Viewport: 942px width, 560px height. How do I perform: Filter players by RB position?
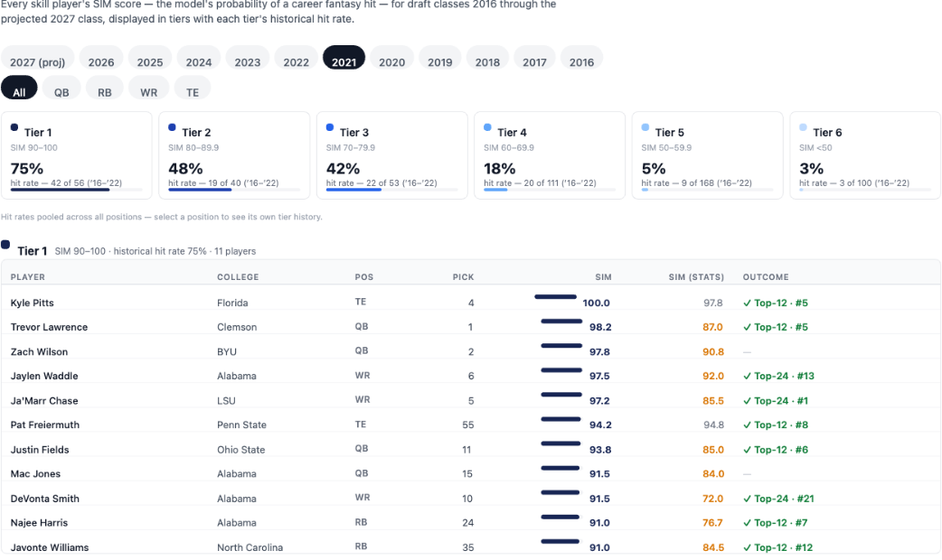105,89
